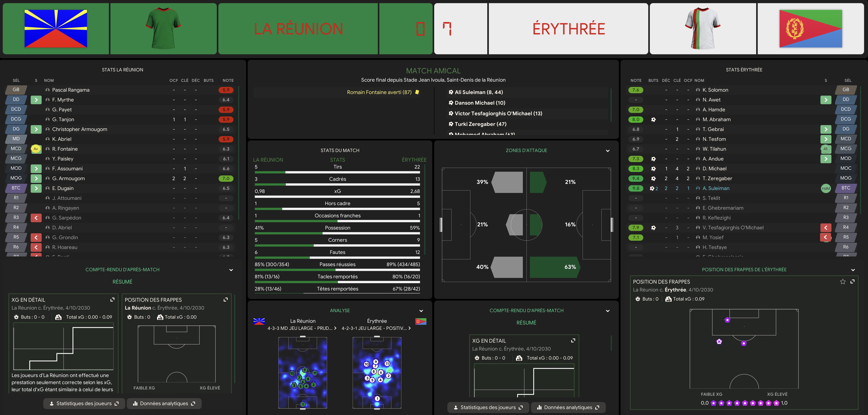Viewport: 868px width, 415px height.
Task: Click 9.8 rating badge for A. Suleiman
Action: [635, 188]
